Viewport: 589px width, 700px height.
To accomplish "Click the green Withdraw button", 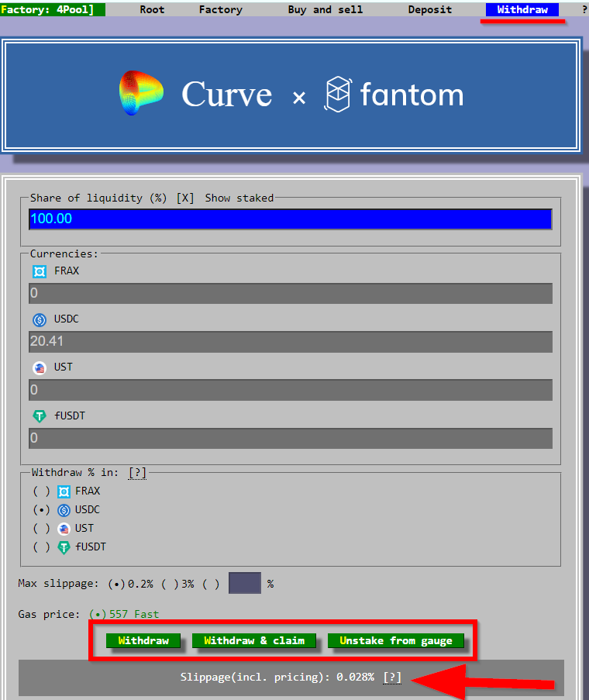I will point(143,640).
